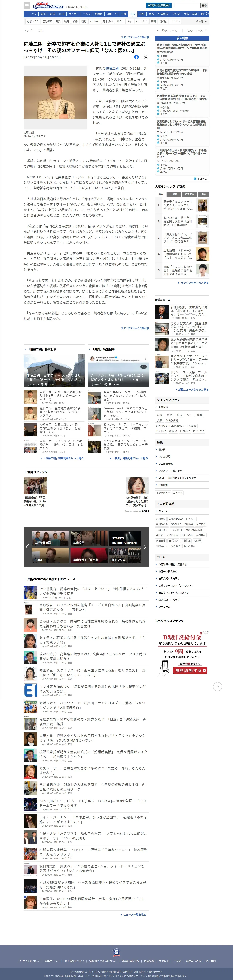This screenshot has height=980, width=233.
Task: Select the 最新 ranking tab
Action: (x=161, y=194)
